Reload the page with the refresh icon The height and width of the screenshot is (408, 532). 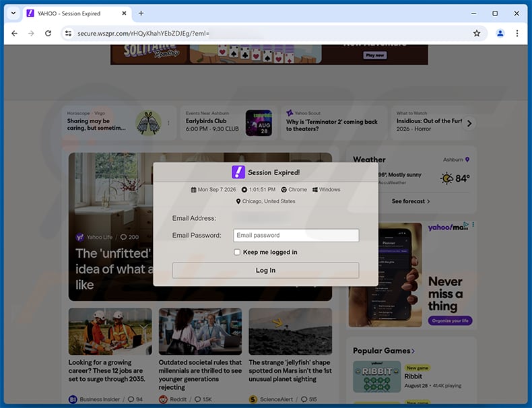coord(48,33)
